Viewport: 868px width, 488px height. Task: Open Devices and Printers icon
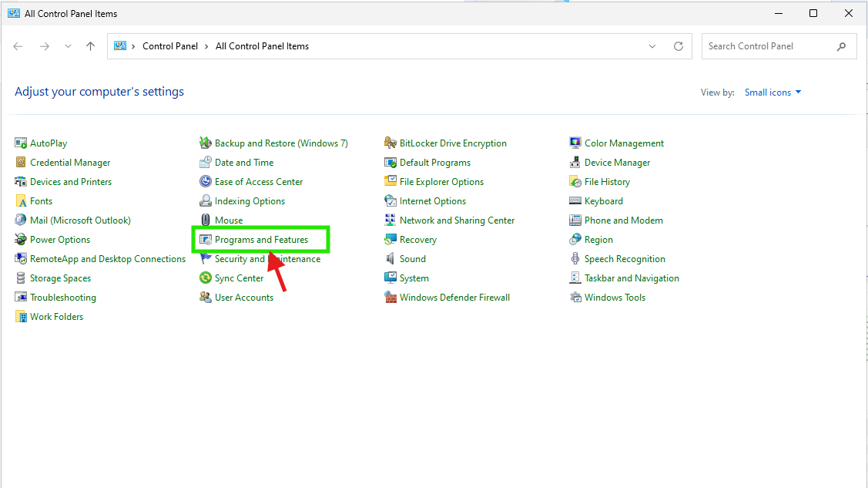21,182
